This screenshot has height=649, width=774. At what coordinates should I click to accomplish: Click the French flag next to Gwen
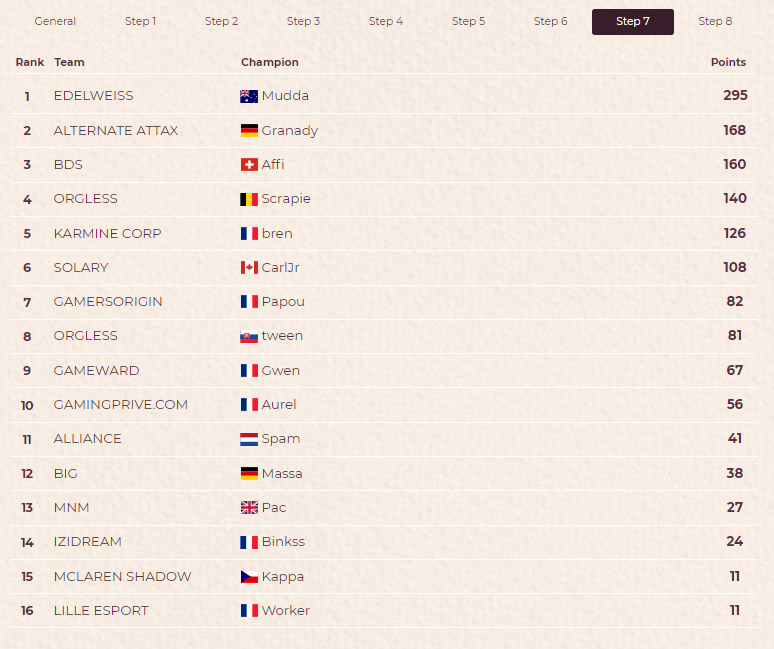click(x=249, y=371)
